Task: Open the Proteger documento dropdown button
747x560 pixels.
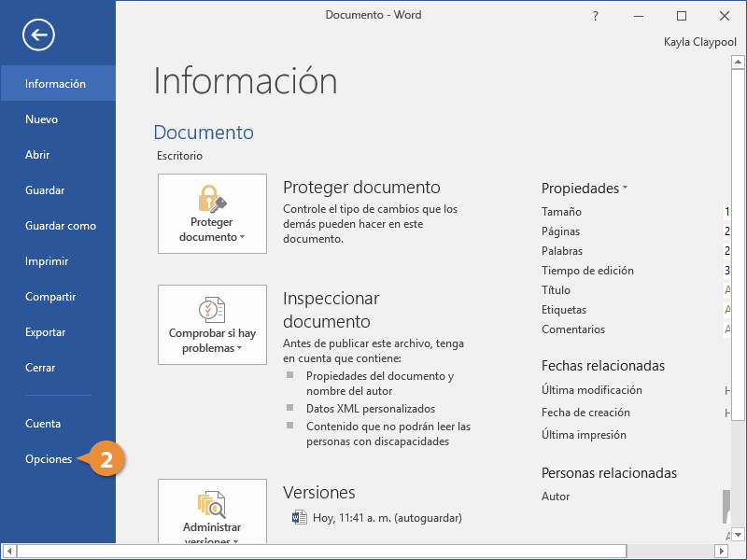Action: 212,214
